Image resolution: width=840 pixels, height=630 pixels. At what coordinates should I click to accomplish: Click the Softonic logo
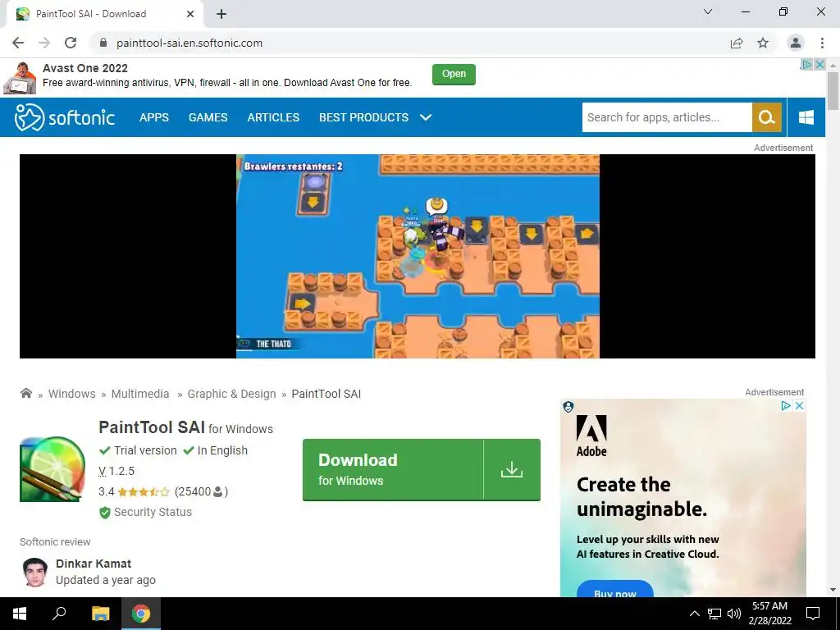coord(64,117)
